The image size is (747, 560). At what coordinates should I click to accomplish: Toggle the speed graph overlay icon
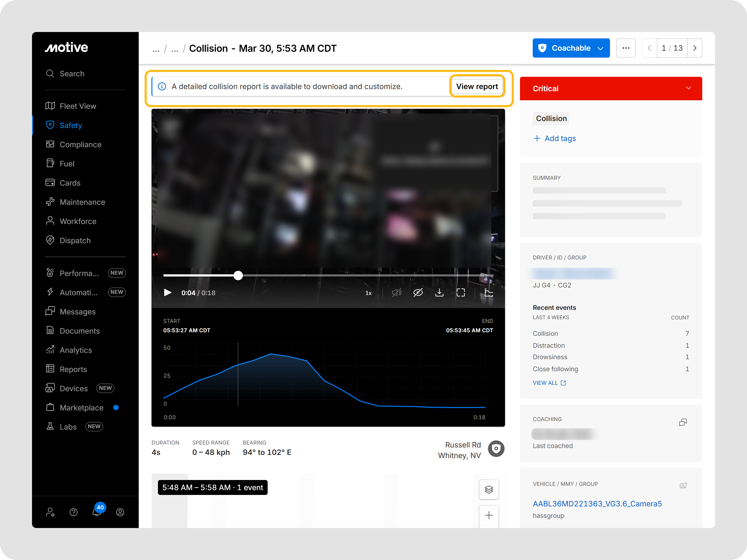click(489, 293)
